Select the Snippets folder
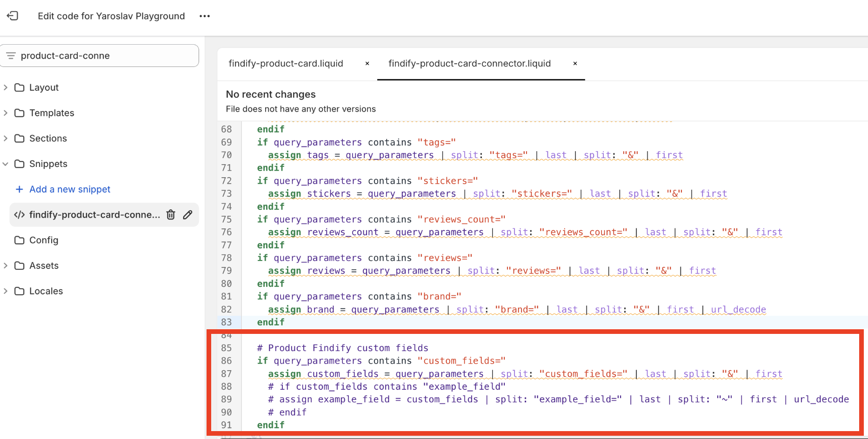The image size is (868, 439). coord(48,164)
